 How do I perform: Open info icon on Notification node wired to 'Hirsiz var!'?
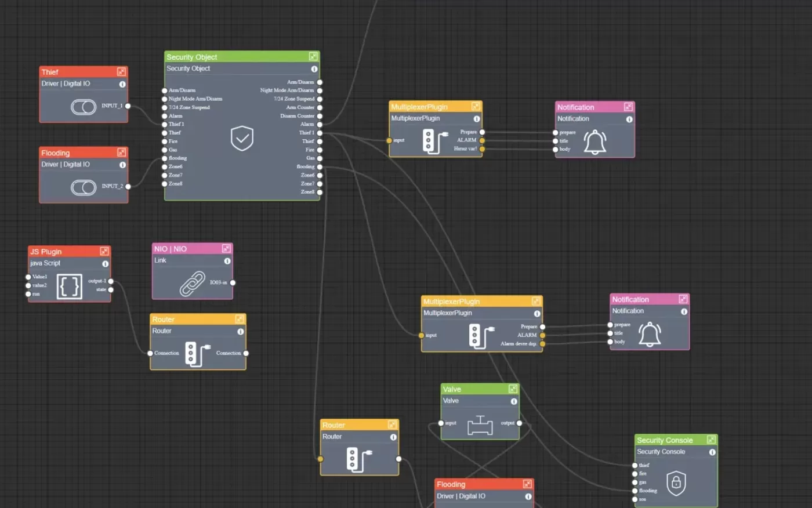click(x=629, y=119)
